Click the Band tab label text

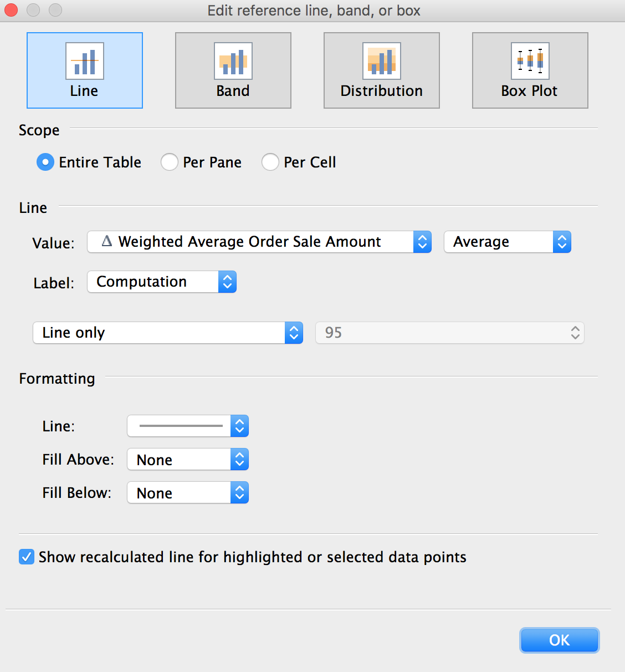coord(233,91)
